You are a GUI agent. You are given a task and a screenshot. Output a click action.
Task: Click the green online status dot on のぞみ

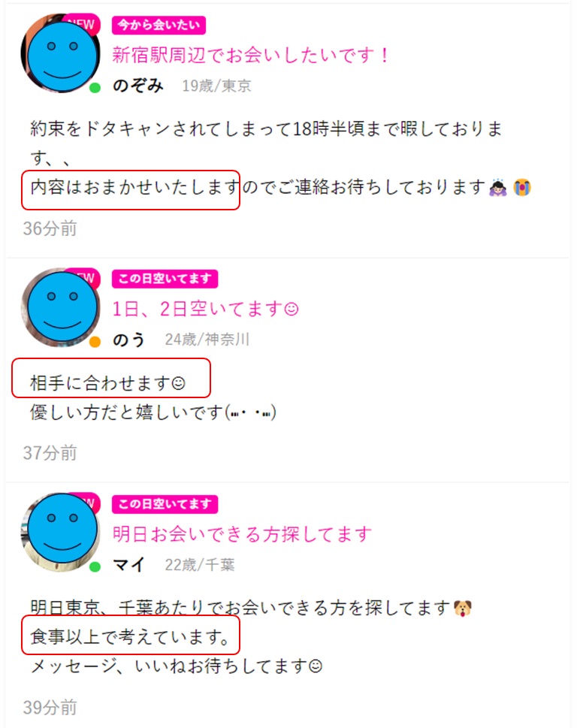(95, 87)
